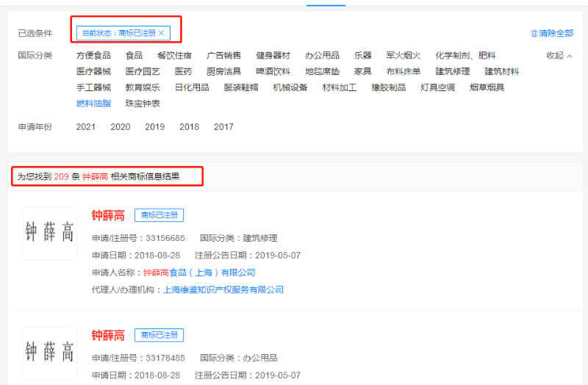This screenshot has width=588, height=385.
Task: Select the 服装鞋帽 category
Action: pos(241,87)
